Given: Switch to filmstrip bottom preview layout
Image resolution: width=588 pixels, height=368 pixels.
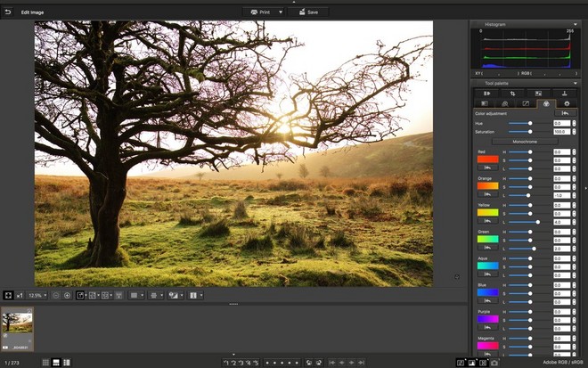Looking at the screenshot, I should 56,363.
